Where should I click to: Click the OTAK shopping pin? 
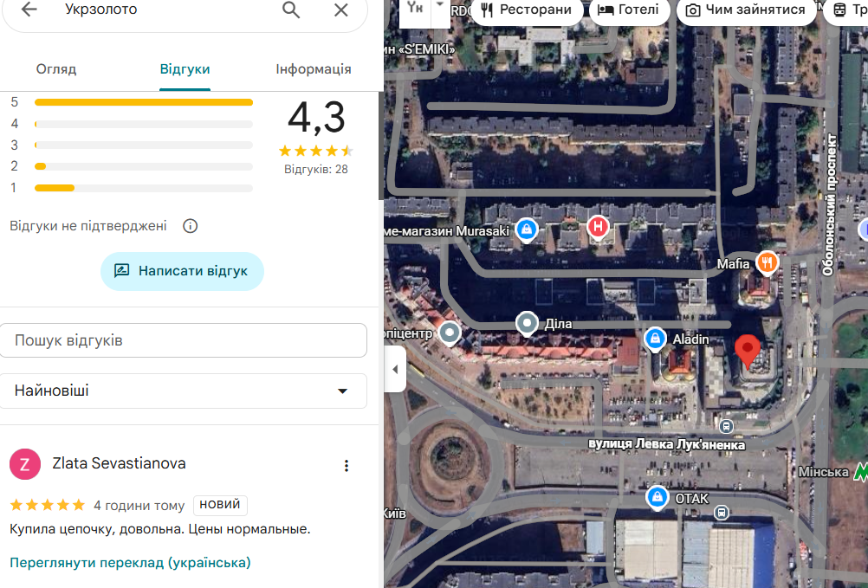pos(657,498)
